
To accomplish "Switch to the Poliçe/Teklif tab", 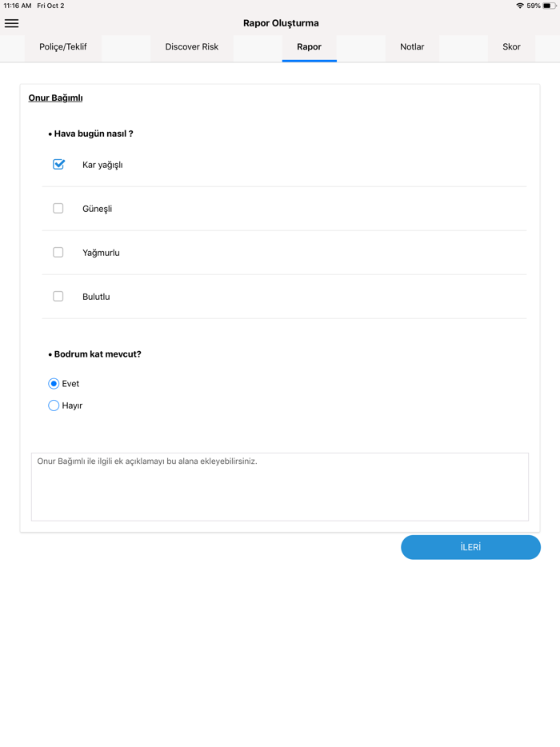I will click(x=63, y=46).
